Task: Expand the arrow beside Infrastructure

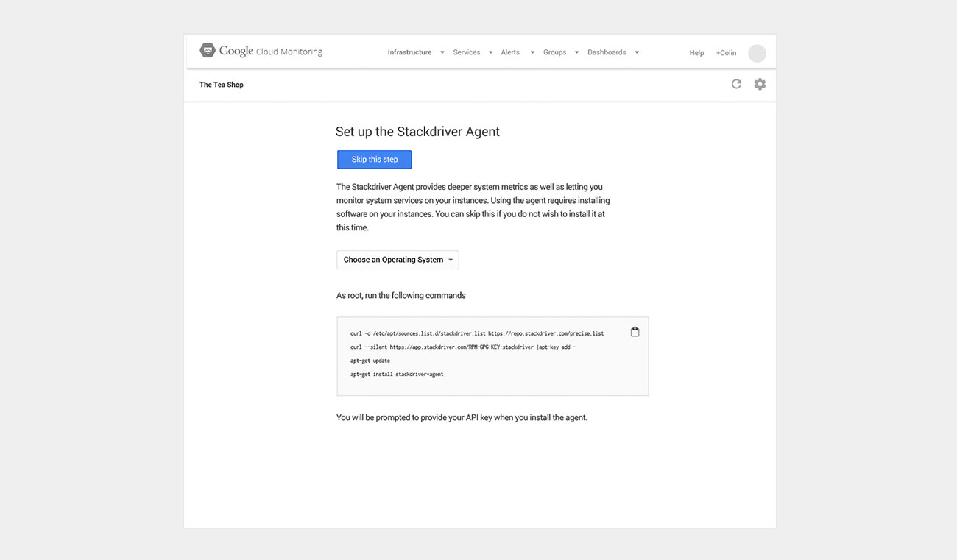Action: point(442,52)
